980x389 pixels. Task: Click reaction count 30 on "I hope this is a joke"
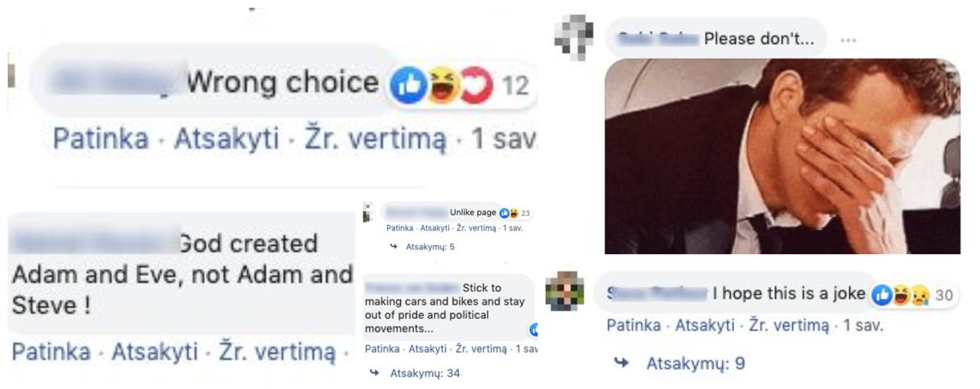[x=944, y=295]
